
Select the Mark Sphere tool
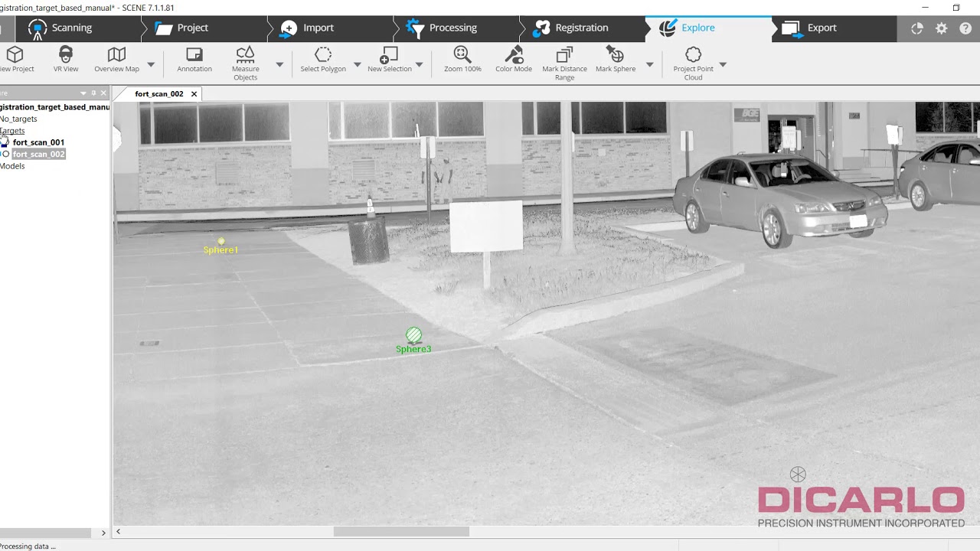point(616,60)
